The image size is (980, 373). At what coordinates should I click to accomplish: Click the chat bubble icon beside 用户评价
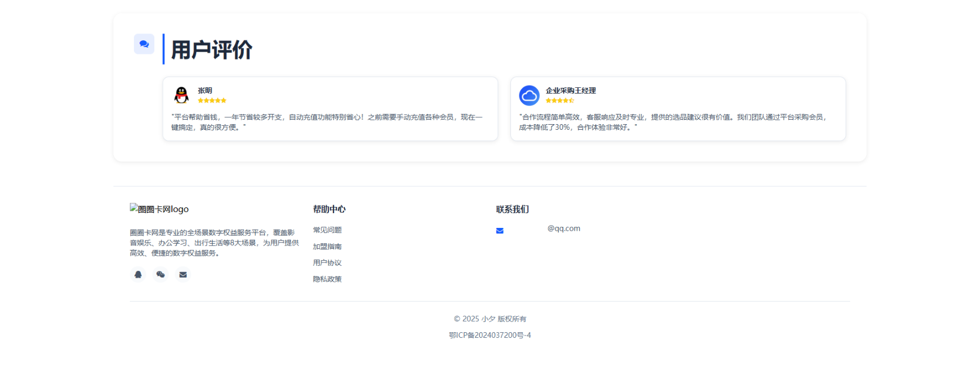click(x=144, y=44)
